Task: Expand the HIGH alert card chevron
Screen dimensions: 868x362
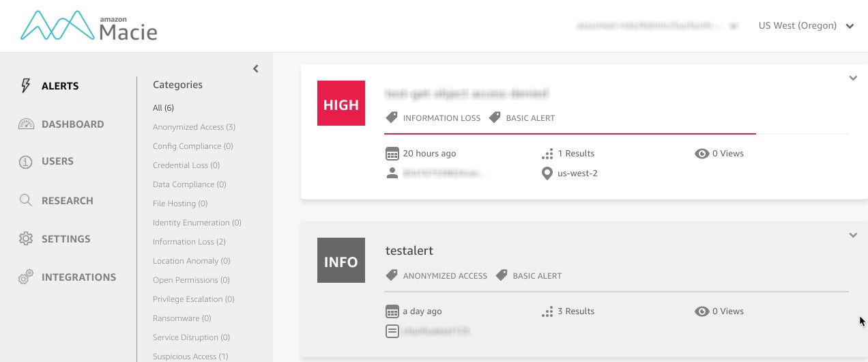Action: click(x=852, y=79)
